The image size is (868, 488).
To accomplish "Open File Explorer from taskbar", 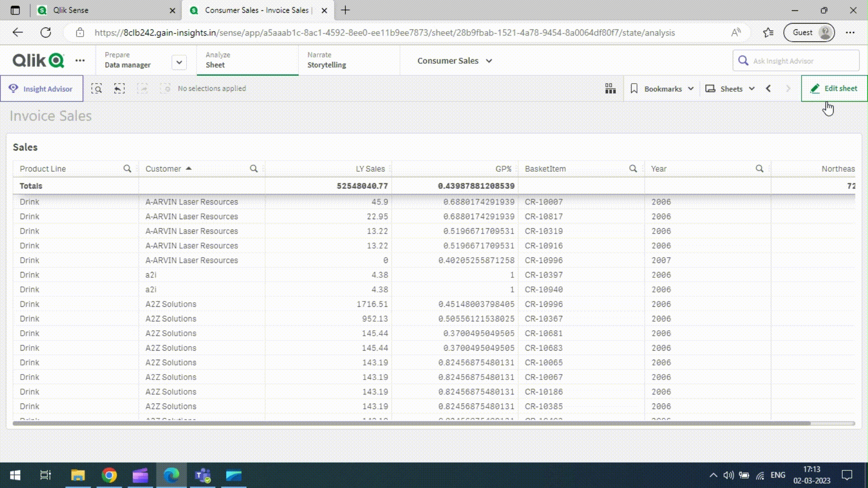I will click(x=78, y=475).
